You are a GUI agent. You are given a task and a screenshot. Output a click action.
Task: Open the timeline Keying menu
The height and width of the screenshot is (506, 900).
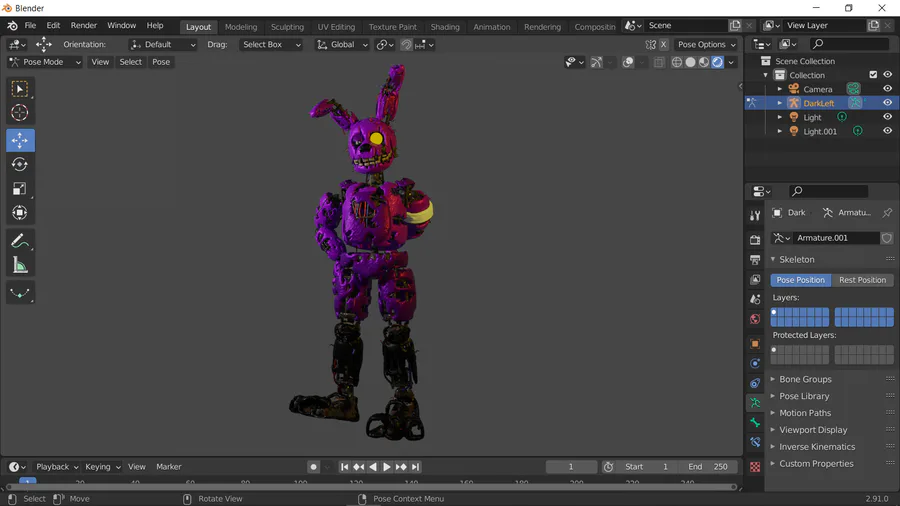tap(102, 467)
